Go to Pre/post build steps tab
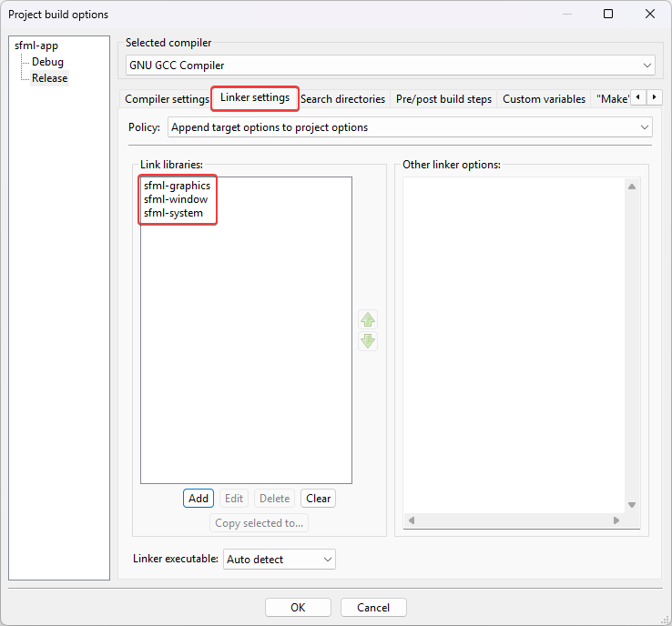672x626 pixels. tap(443, 99)
